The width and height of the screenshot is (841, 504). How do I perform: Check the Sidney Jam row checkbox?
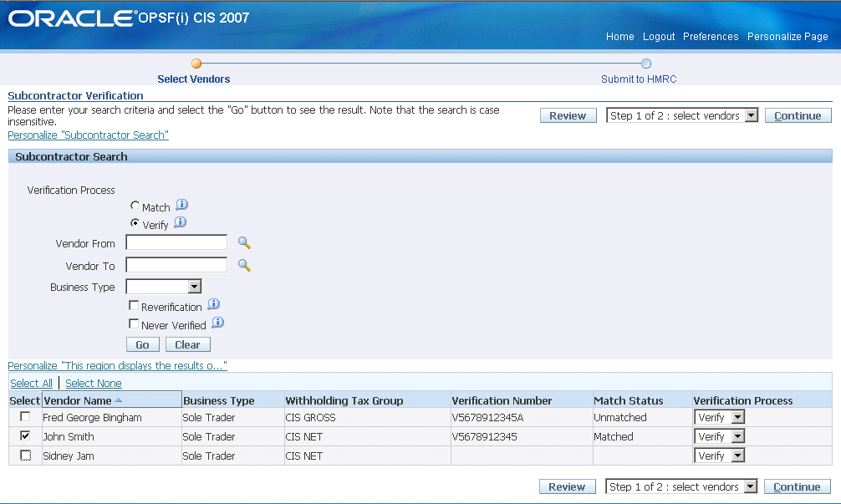(x=25, y=456)
